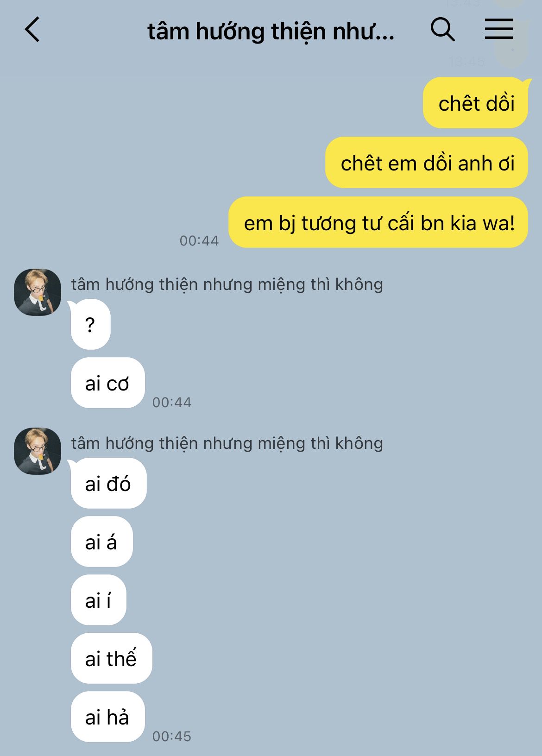Image resolution: width=542 pixels, height=756 pixels.
Task: Select the '?' message bubble
Action: (x=90, y=324)
